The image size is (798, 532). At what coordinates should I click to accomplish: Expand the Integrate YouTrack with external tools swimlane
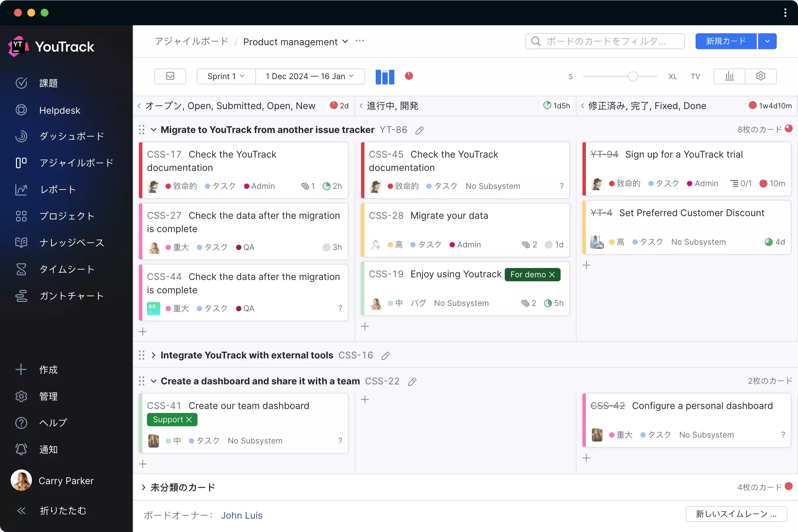click(153, 355)
